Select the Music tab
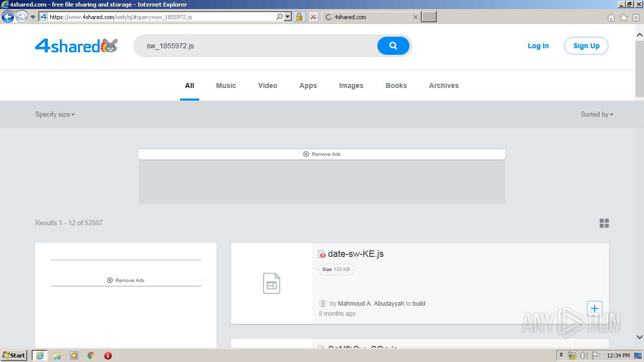The width and height of the screenshot is (644, 362). tap(226, 85)
